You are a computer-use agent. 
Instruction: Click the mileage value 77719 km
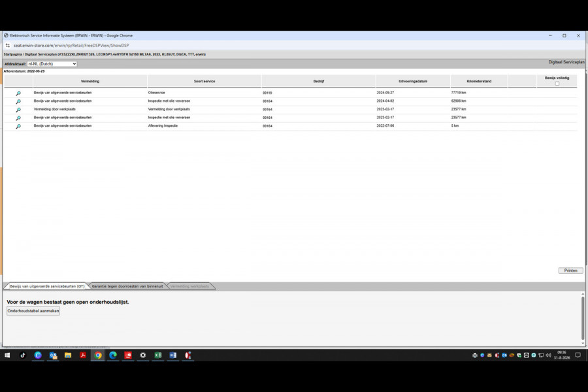[x=459, y=93]
